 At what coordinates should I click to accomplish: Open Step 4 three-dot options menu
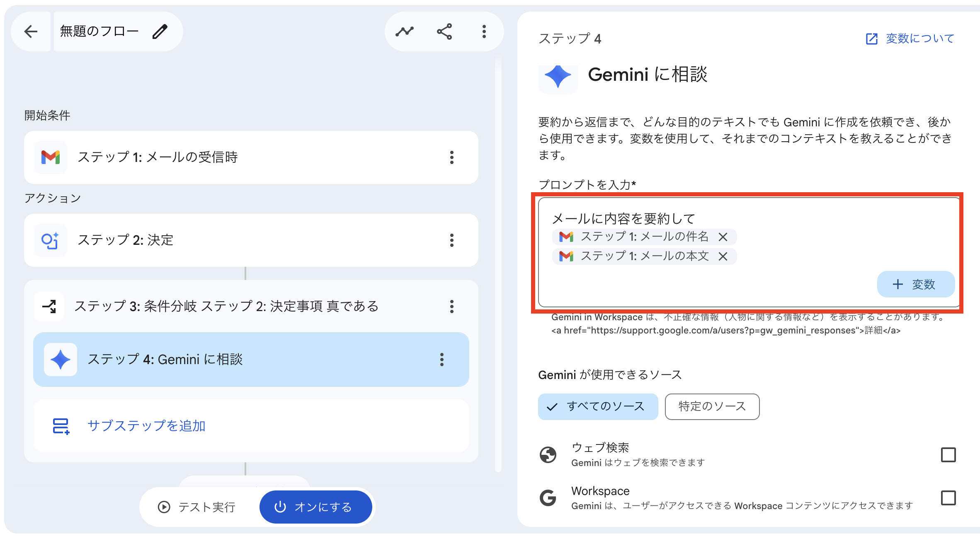[x=442, y=360]
